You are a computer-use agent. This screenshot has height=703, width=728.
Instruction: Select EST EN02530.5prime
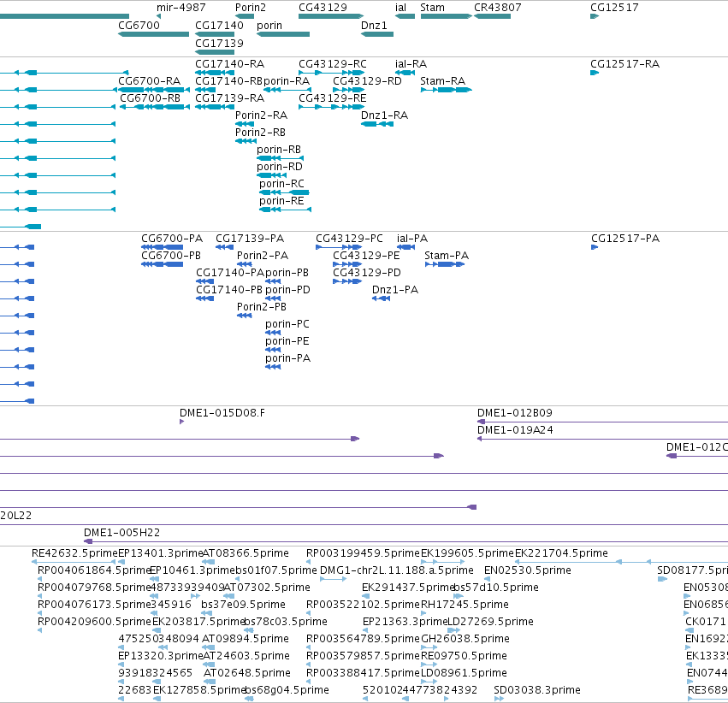(x=487, y=579)
